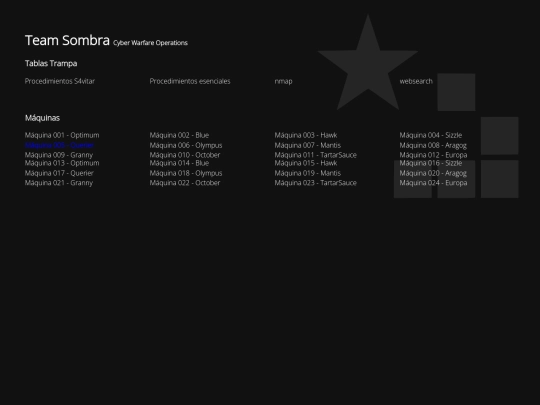Open the Procedimientos esenciales link

point(190,81)
